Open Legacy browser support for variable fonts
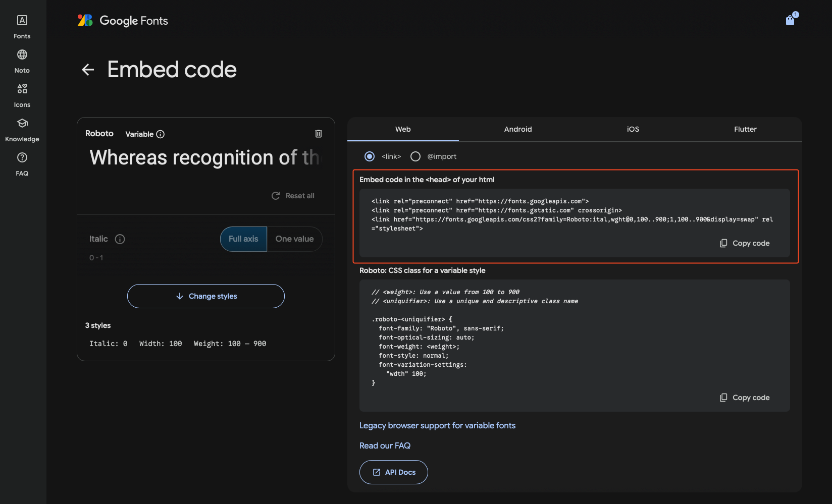 (x=437, y=426)
